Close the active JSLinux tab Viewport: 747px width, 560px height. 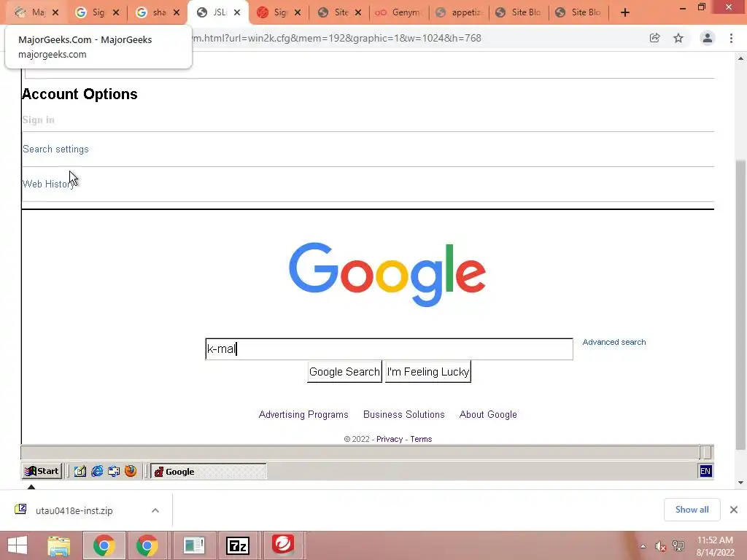click(237, 12)
